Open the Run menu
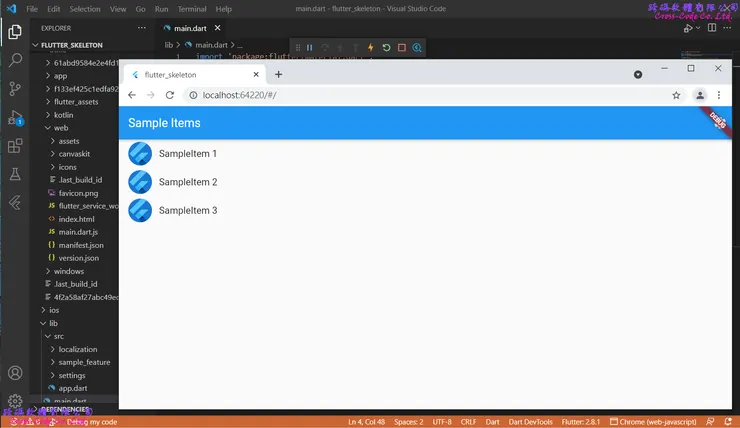The width and height of the screenshot is (740, 428). (x=161, y=9)
